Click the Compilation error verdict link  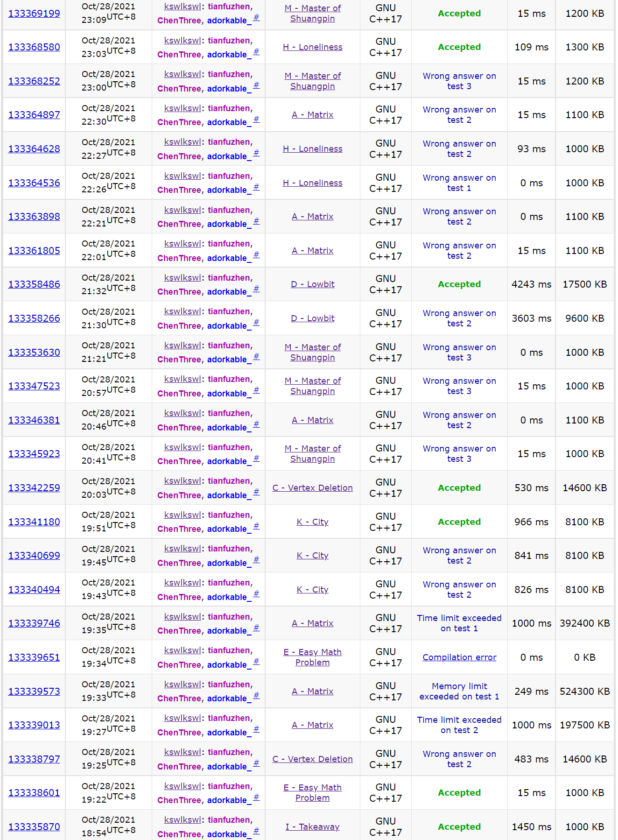(x=459, y=657)
